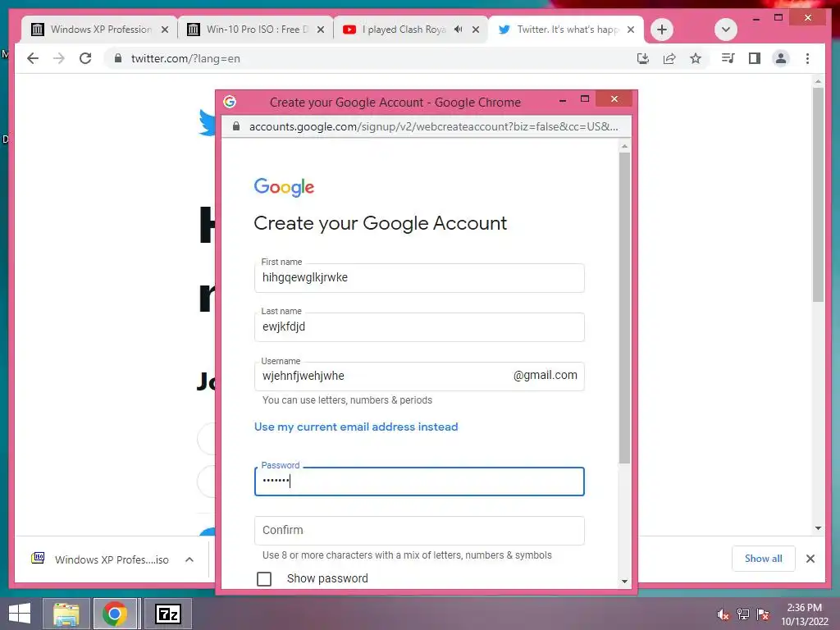Screen dimensions: 840x630
Task: Click the popup vertical scrollbar thumb
Action: click(x=624, y=308)
